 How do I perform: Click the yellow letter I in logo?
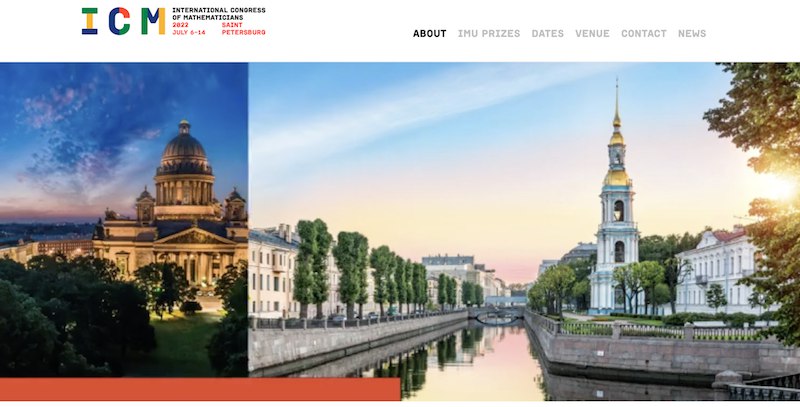tap(89, 21)
